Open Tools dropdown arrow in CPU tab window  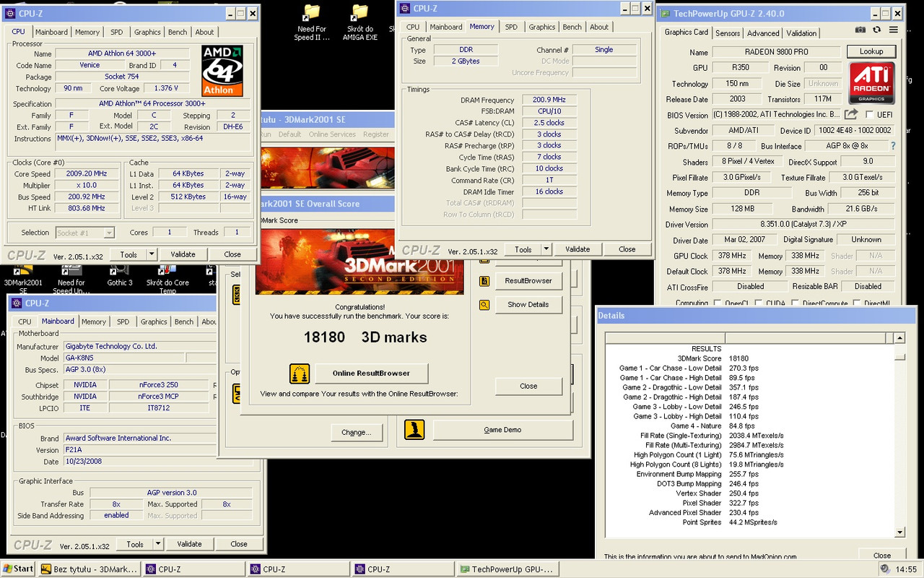click(151, 254)
